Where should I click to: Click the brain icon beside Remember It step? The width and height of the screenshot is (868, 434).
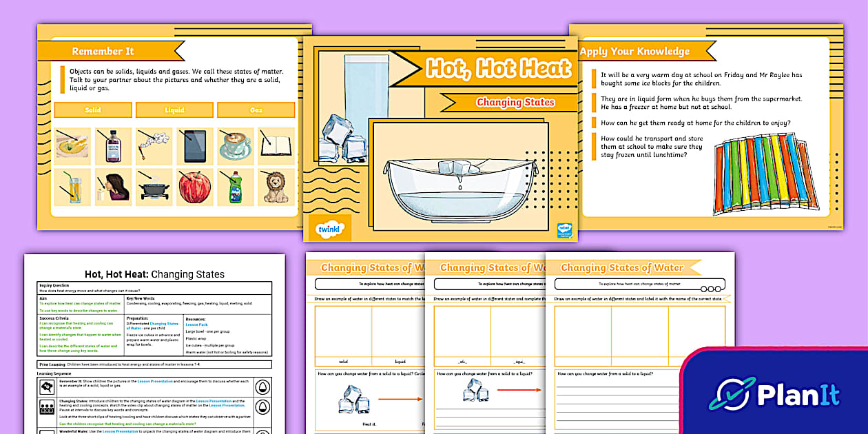point(46,387)
